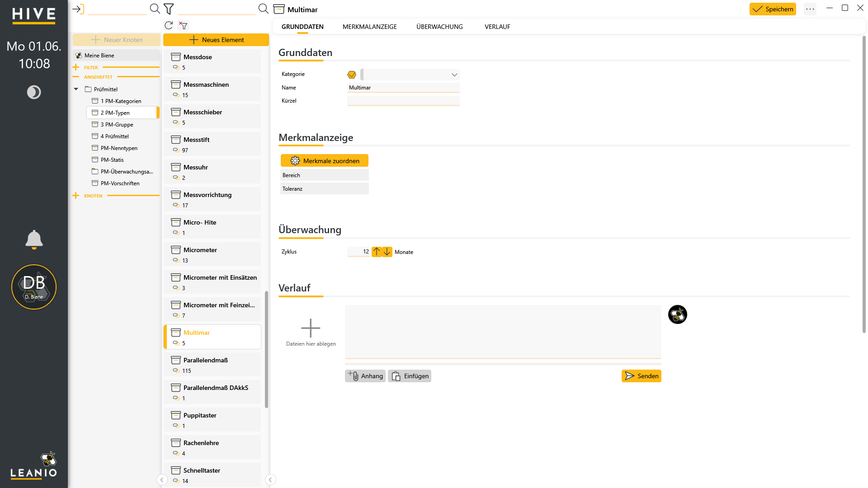Click the Einfügen paste button
Viewport: 868px width, 488px height.
(x=410, y=376)
